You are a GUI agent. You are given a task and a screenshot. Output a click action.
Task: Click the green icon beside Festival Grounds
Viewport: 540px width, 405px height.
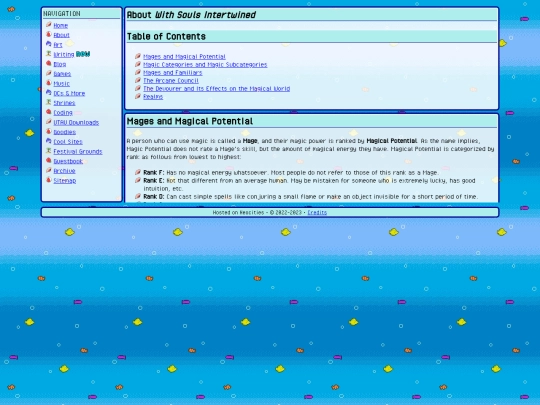coord(49,150)
